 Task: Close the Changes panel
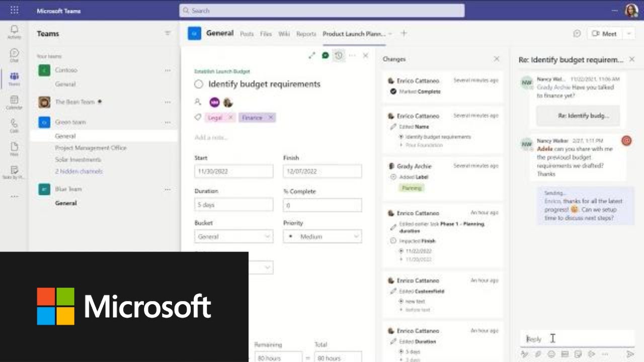tap(497, 59)
